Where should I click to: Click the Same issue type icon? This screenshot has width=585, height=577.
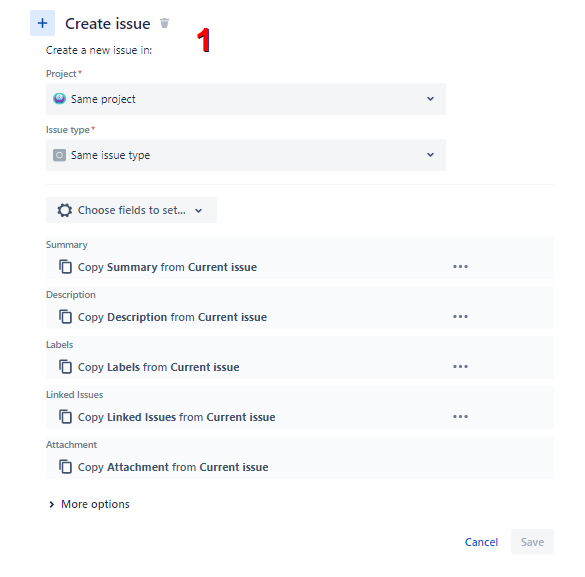pos(59,155)
